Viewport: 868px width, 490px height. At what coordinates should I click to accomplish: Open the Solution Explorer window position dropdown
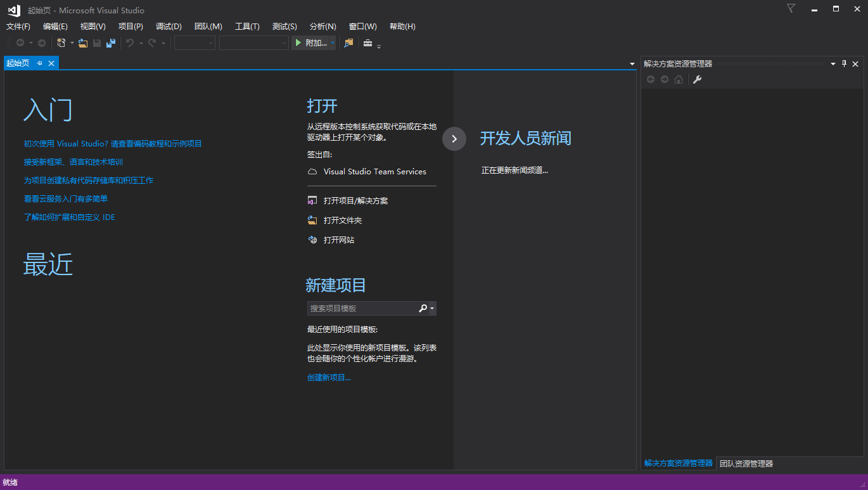pyautogui.click(x=833, y=63)
